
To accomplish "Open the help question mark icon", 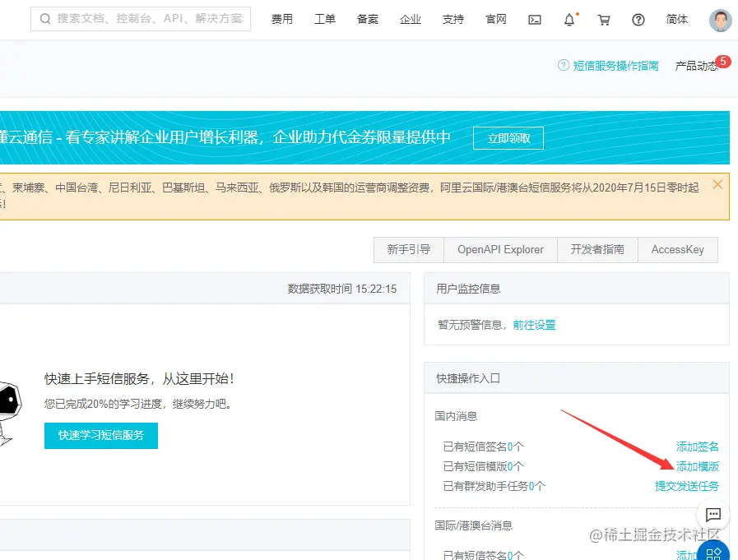I will [x=638, y=20].
